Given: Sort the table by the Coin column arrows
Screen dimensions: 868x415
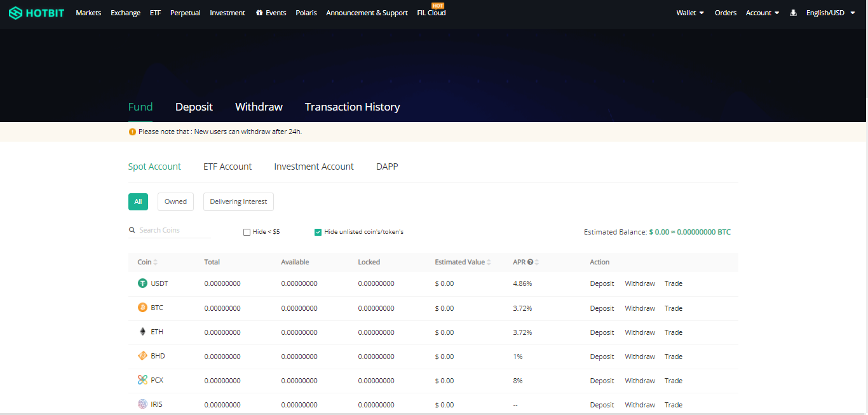Looking at the screenshot, I should (156, 262).
